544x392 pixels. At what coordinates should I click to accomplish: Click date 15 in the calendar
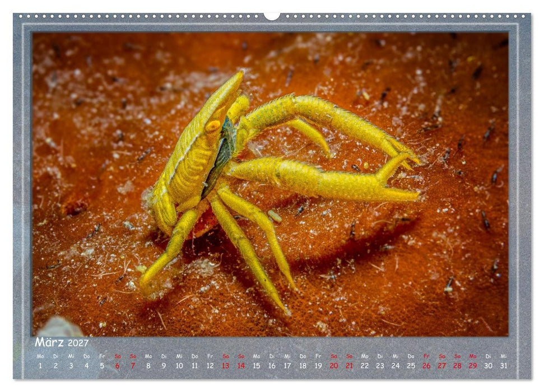[257, 366]
